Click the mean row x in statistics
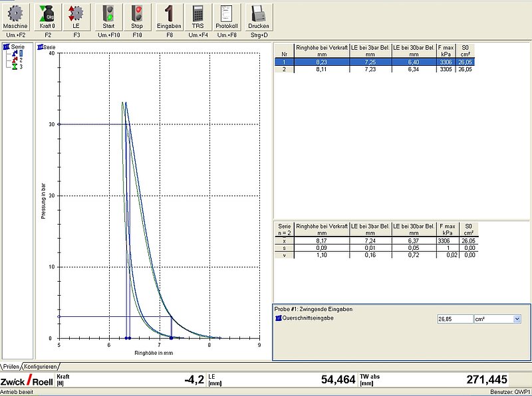 point(376,241)
